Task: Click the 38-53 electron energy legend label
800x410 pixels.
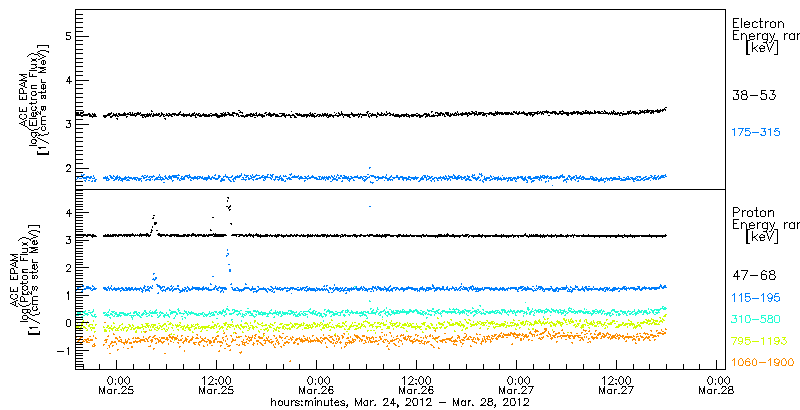Action: pos(754,95)
